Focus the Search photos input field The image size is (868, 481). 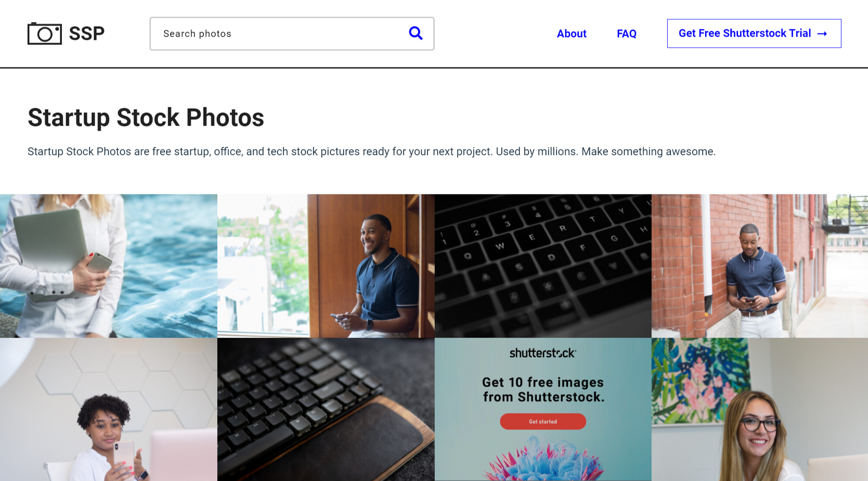[280, 33]
